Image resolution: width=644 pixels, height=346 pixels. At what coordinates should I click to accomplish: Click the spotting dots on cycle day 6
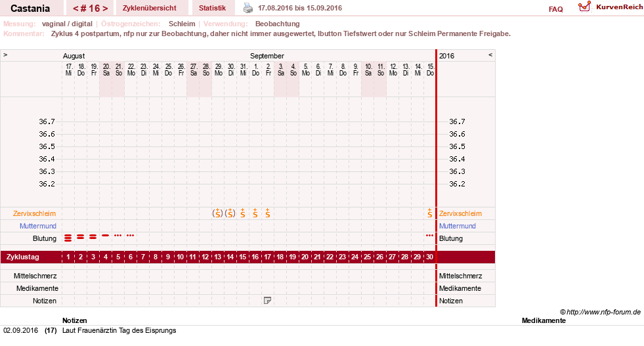pyautogui.click(x=130, y=236)
